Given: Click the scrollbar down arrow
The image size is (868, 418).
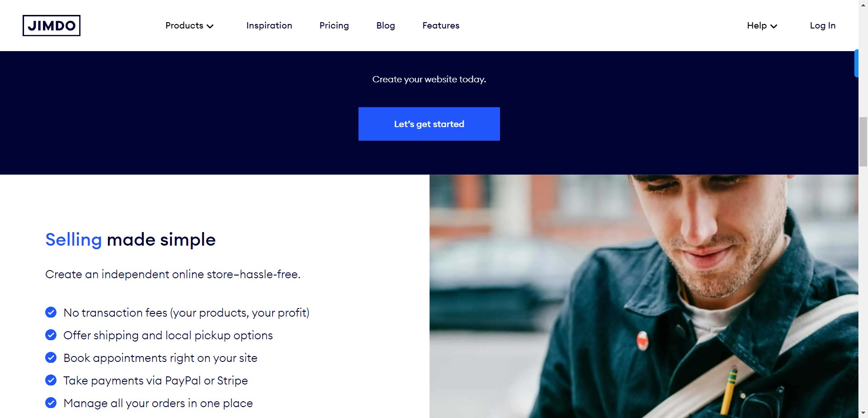Looking at the screenshot, I should (x=863, y=413).
